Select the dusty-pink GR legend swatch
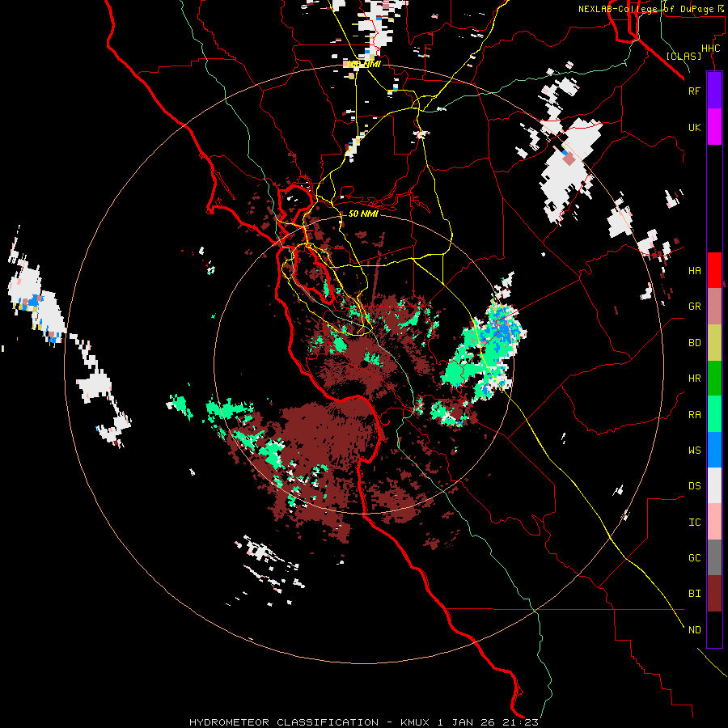 [x=714, y=307]
